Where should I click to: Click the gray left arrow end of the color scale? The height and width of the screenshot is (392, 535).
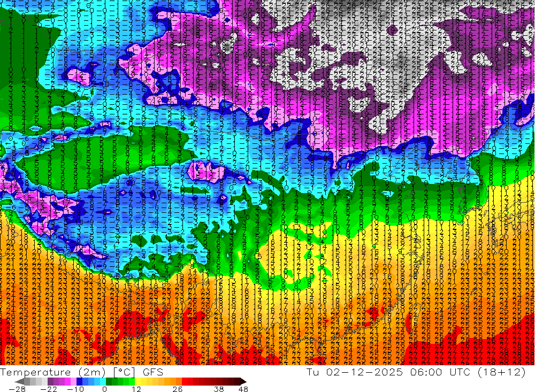point(19,381)
